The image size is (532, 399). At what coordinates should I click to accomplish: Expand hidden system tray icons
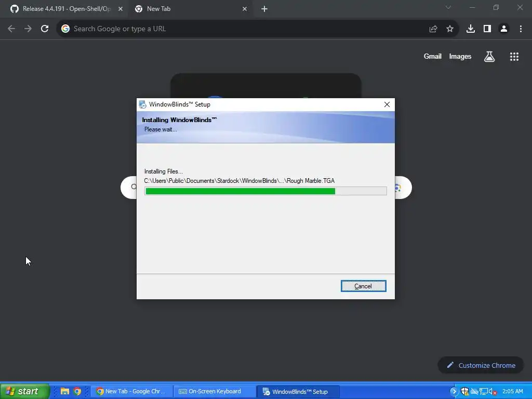tap(454, 392)
